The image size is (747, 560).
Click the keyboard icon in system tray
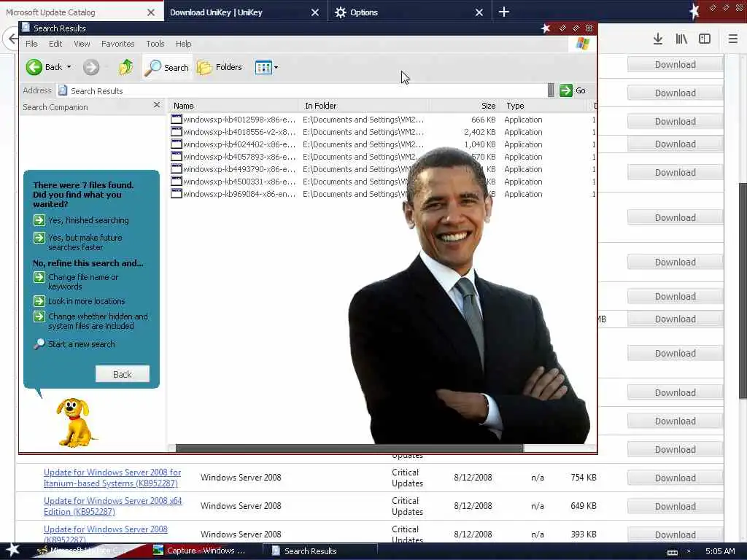click(672, 553)
